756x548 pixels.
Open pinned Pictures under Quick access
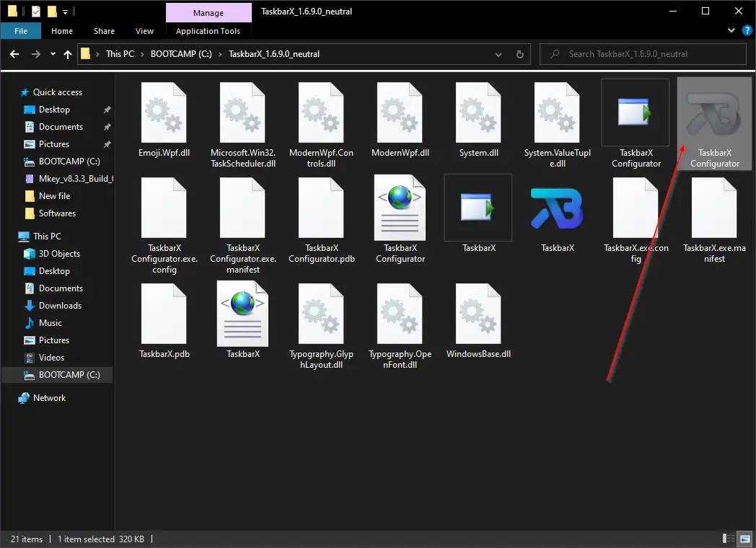coord(54,144)
